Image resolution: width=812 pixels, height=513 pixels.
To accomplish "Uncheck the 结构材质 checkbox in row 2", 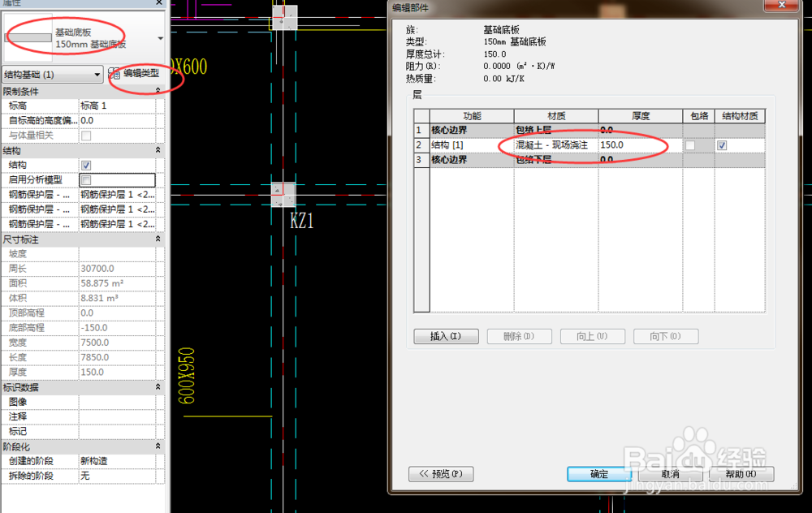I will tap(722, 145).
